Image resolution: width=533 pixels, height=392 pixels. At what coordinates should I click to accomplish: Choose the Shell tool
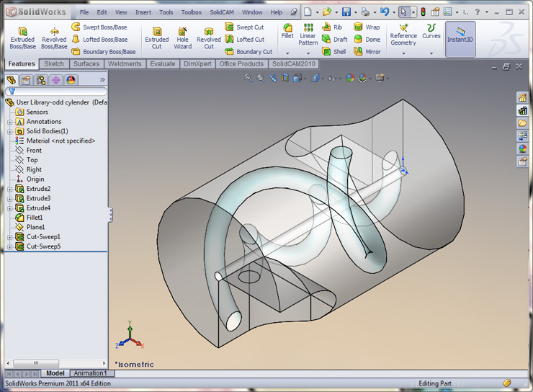click(x=333, y=52)
